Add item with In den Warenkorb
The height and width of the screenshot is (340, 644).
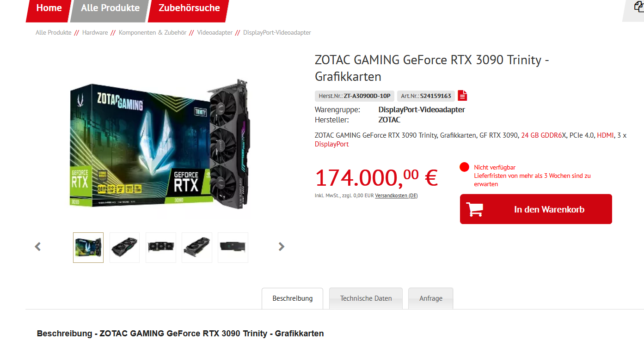point(536,209)
